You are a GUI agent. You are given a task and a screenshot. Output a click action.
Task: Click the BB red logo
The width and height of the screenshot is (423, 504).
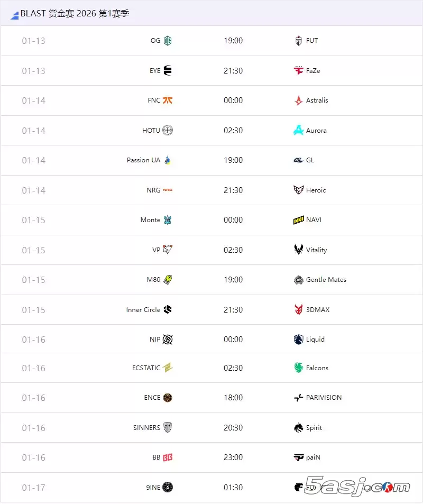pos(168,457)
